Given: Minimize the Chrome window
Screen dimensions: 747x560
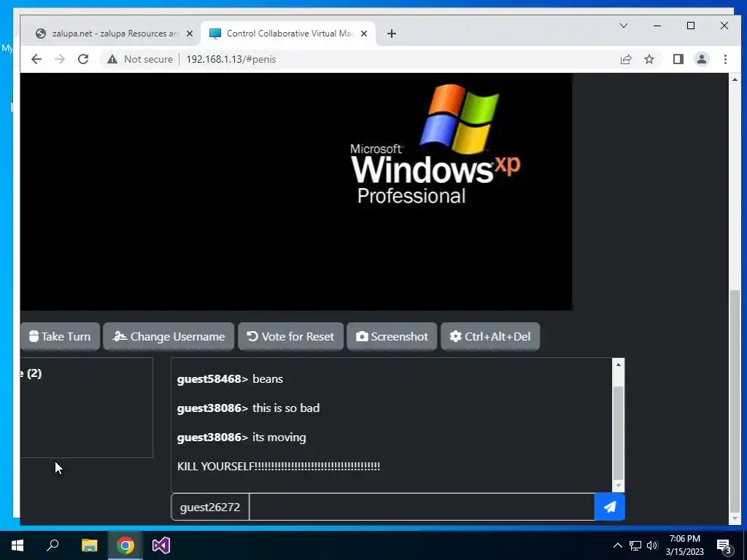Looking at the screenshot, I should (x=657, y=26).
